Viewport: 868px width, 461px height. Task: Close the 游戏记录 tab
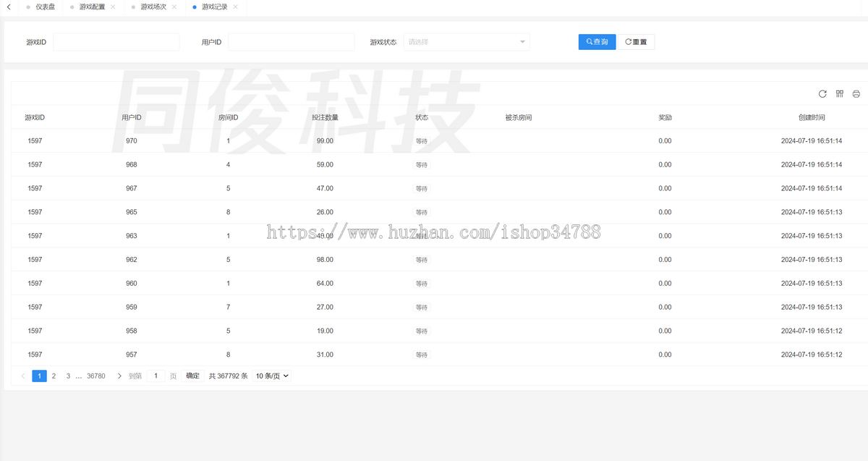(x=236, y=7)
